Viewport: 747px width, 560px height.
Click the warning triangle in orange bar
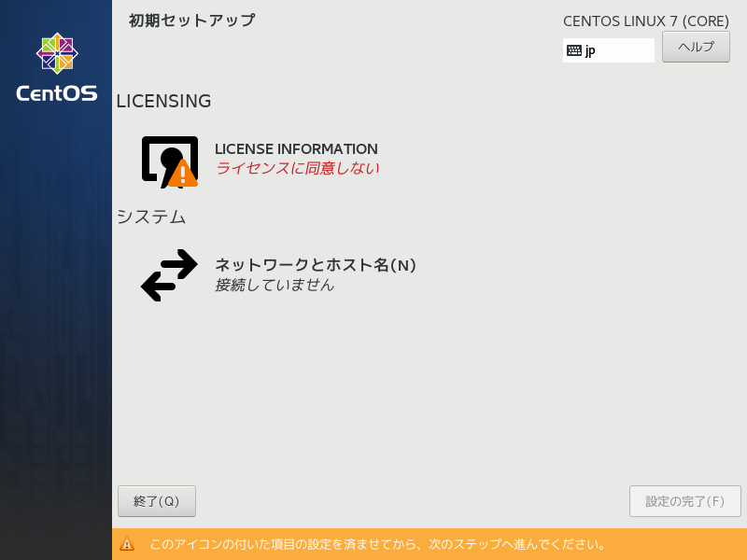pyautogui.click(x=127, y=544)
